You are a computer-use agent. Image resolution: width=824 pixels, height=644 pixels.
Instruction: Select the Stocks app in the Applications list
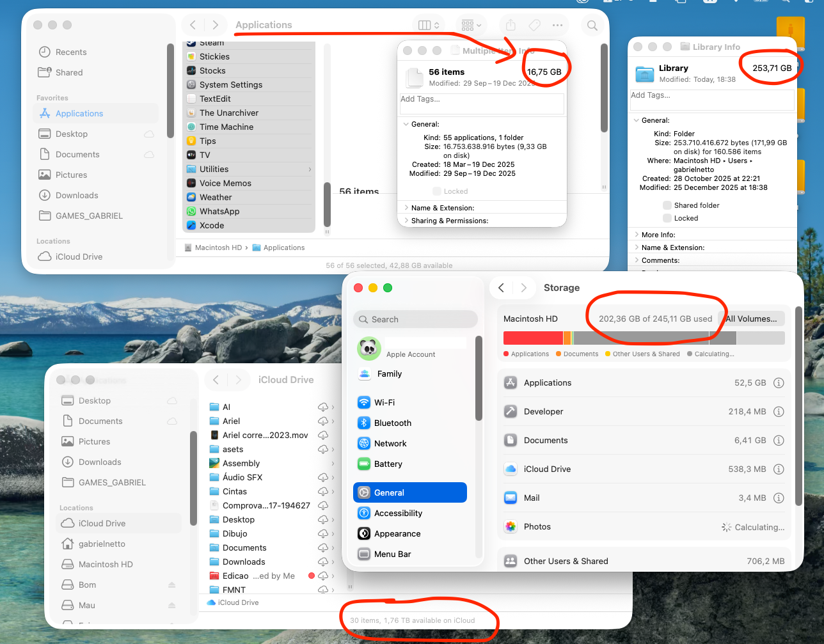[x=250, y=70]
